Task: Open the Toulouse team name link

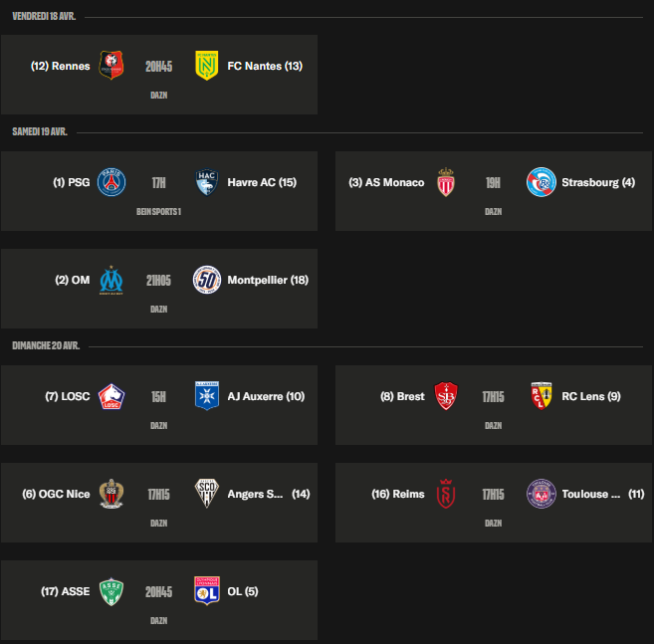Action: point(591,494)
